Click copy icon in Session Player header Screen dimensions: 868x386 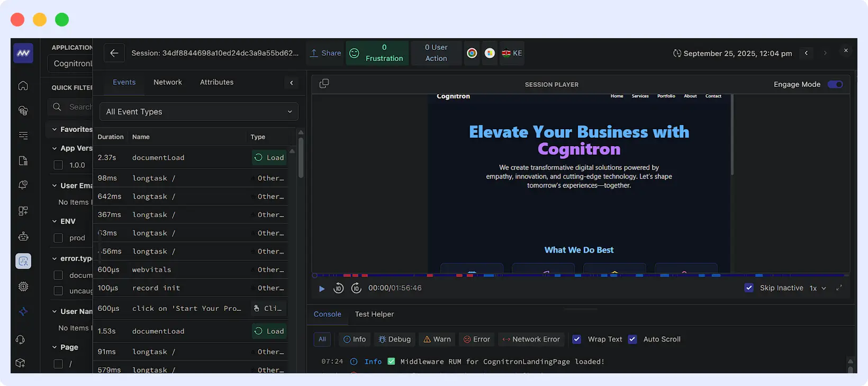324,84
